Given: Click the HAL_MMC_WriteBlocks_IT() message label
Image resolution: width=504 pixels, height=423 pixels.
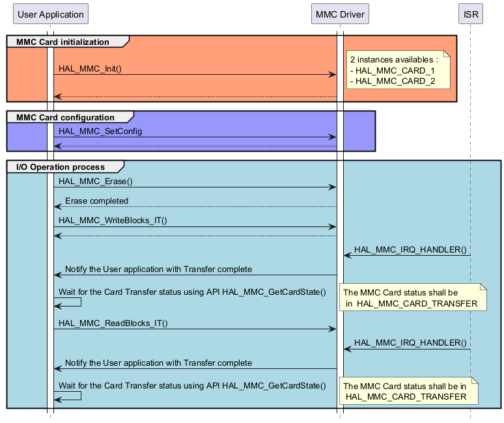Looking at the screenshot, I should point(113,220).
